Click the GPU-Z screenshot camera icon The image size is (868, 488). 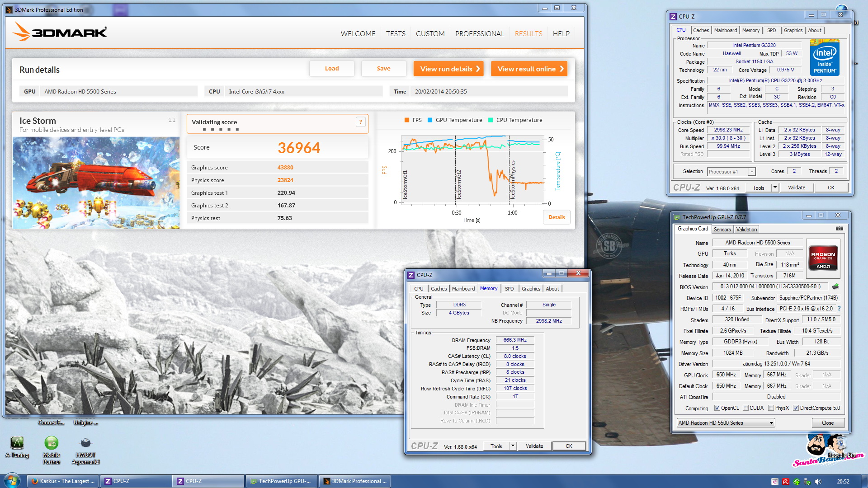click(839, 229)
